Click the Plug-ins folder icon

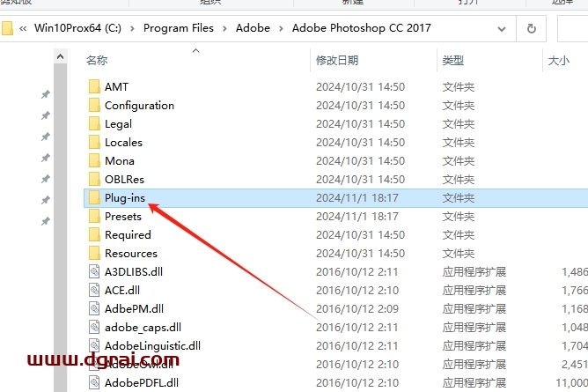(94, 197)
